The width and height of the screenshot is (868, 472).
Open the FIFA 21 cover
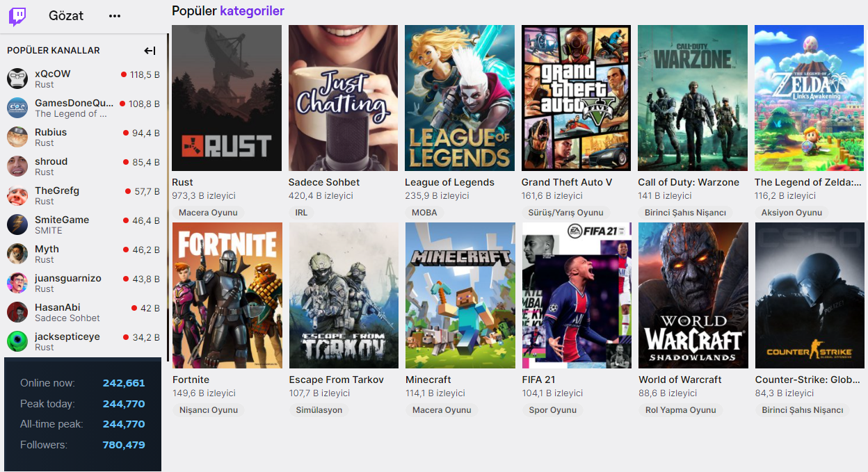coord(577,295)
